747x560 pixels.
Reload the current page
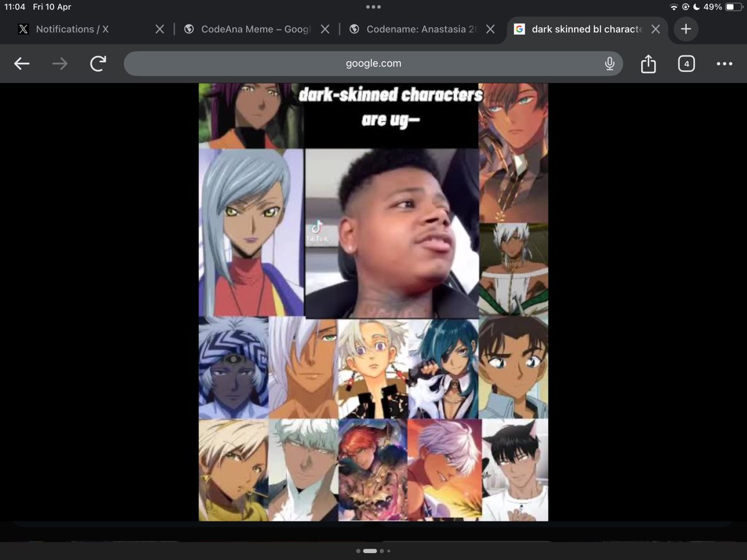[x=98, y=63]
